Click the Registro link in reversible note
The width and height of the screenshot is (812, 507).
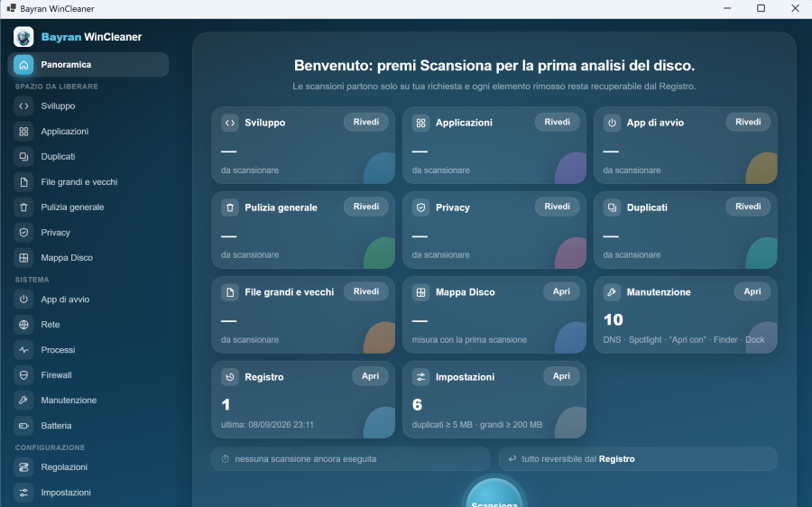[x=617, y=459]
